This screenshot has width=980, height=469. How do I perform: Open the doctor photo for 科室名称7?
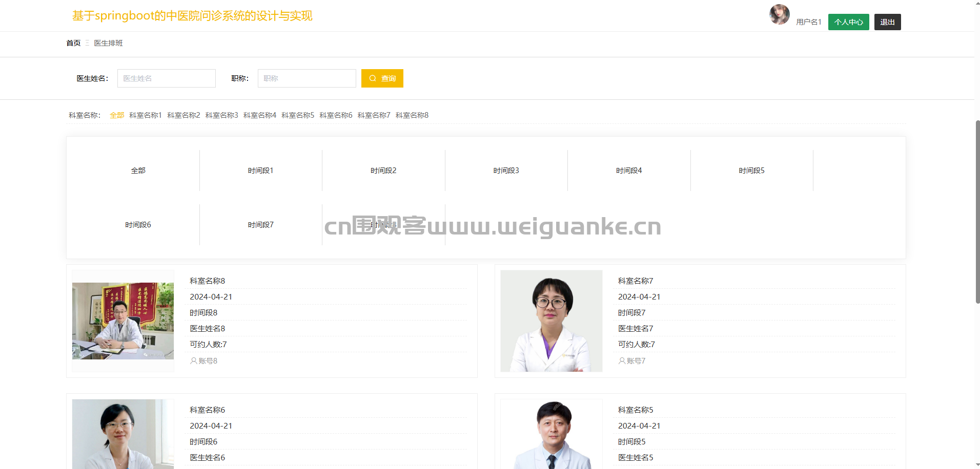(551, 321)
